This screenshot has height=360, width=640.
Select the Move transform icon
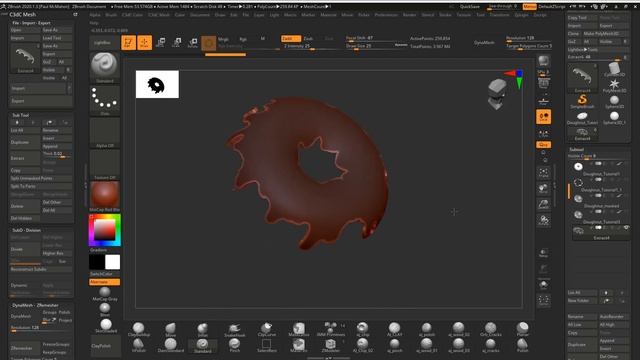161,42
